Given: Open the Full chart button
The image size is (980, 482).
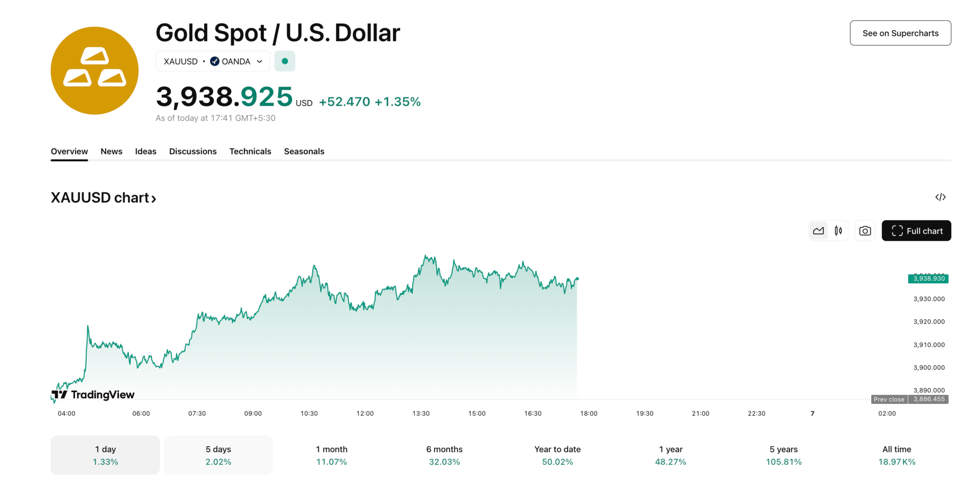Looking at the screenshot, I should (x=916, y=231).
